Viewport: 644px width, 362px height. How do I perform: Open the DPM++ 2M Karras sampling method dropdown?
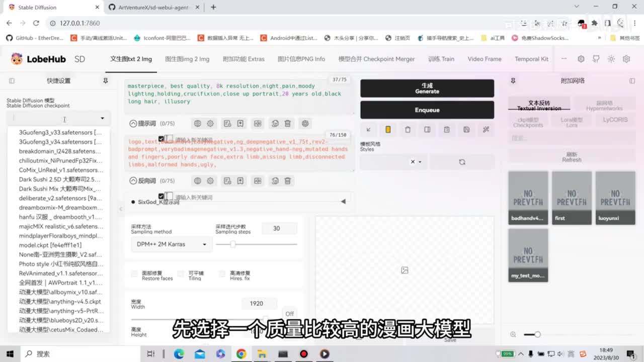[x=172, y=244]
